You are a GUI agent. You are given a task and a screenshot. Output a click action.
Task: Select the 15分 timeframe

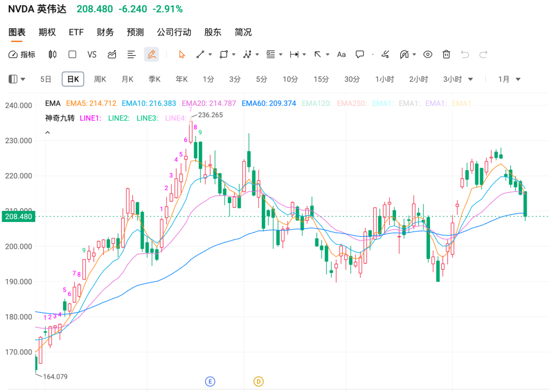(321, 79)
